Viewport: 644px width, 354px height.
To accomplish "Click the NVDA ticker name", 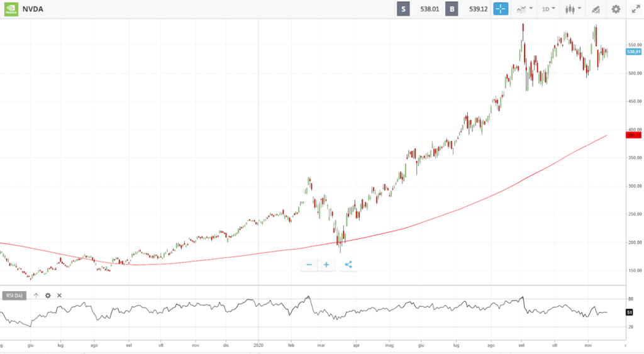I will (x=33, y=9).
